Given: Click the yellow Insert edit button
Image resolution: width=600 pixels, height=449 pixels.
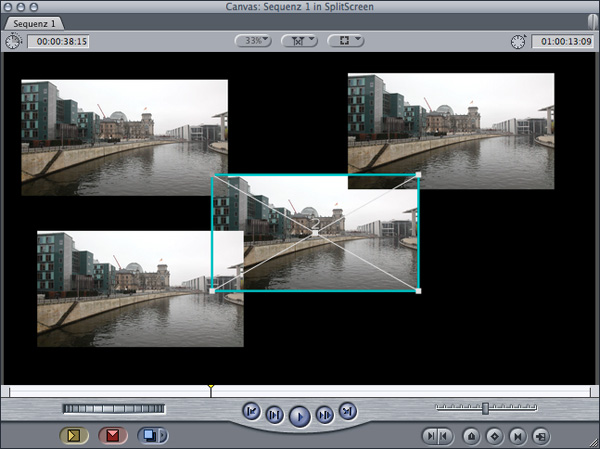Looking at the screenshot, I should coord(73,435).
